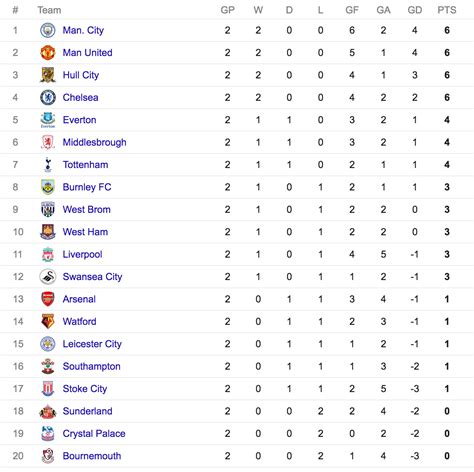Sort by the GD column header

pyautogui.click(x=415, y=10)
